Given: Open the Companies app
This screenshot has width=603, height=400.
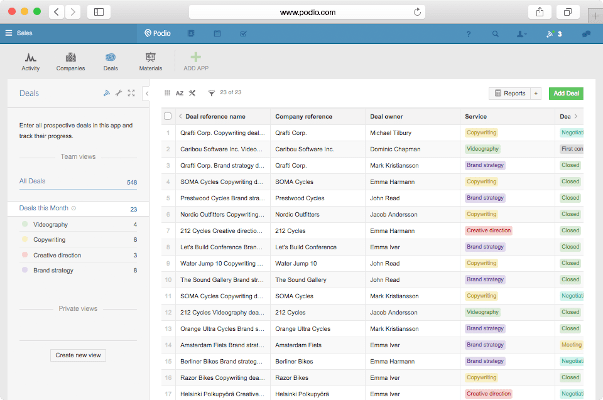Looking at the screenshot, I should coord(70,62).
